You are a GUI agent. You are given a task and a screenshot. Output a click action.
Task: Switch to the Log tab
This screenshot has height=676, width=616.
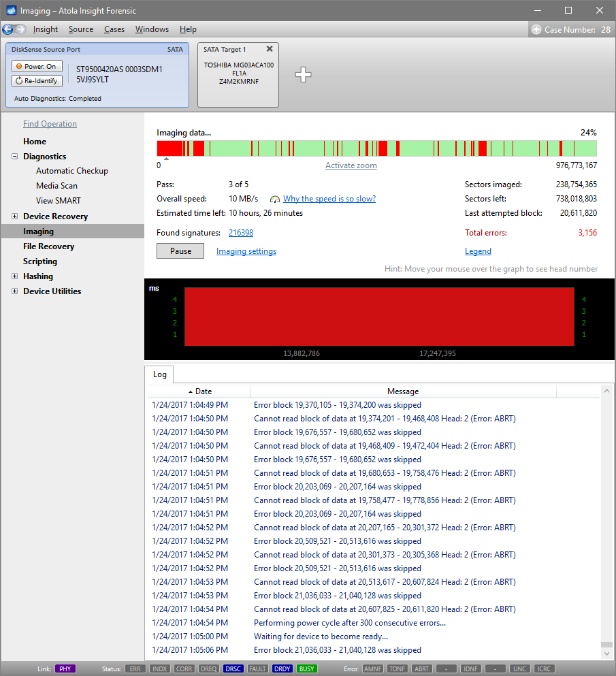click(x=159, y=374)
